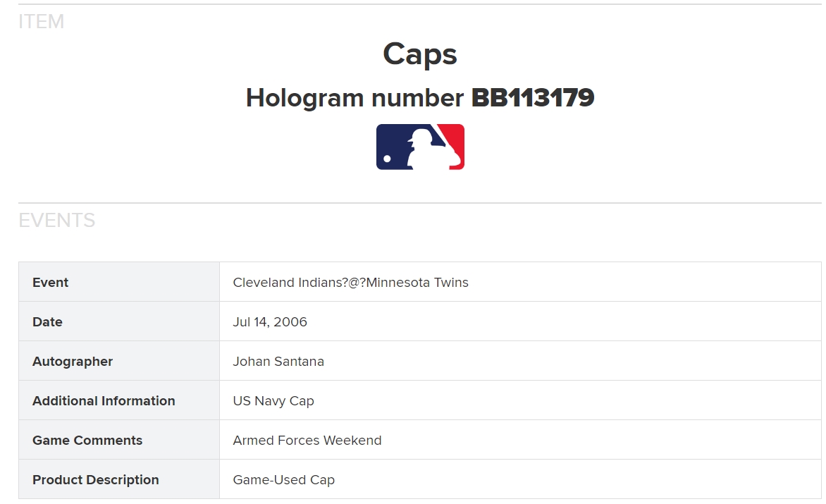Click the Jul 14, 2006 date value

[x=270, y=321]
